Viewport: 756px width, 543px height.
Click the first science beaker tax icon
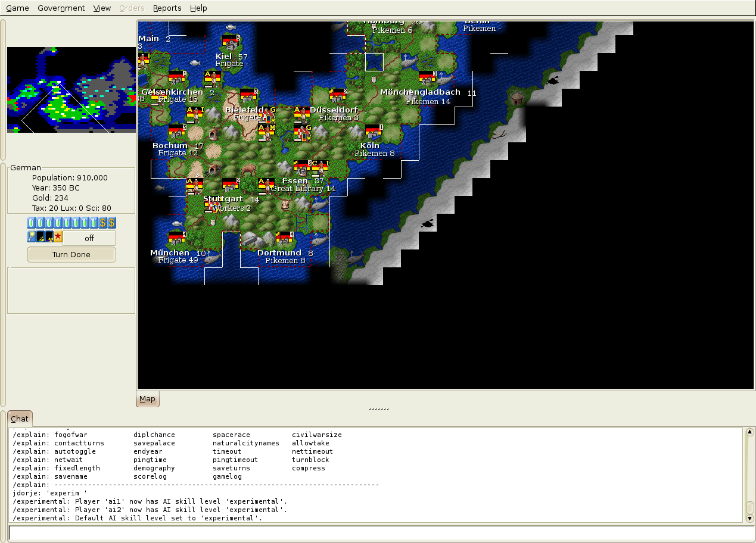[x=31, y=223]
